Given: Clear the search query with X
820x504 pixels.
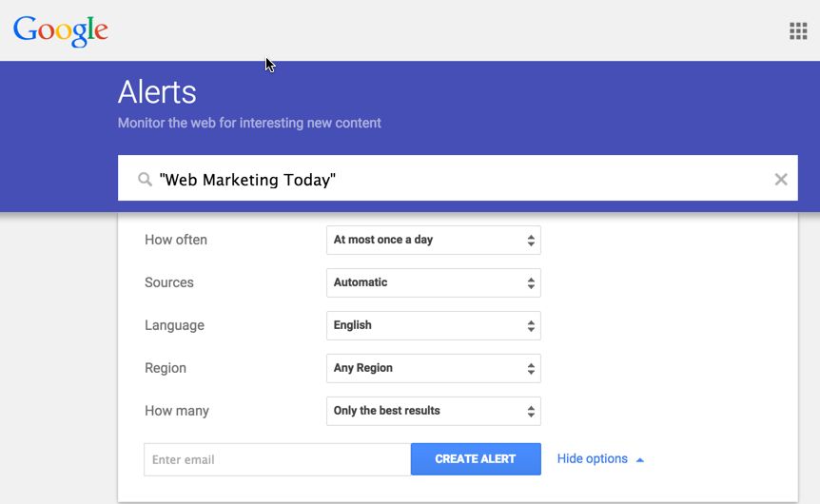Looking at the screenshot, I should pos(781,180).
